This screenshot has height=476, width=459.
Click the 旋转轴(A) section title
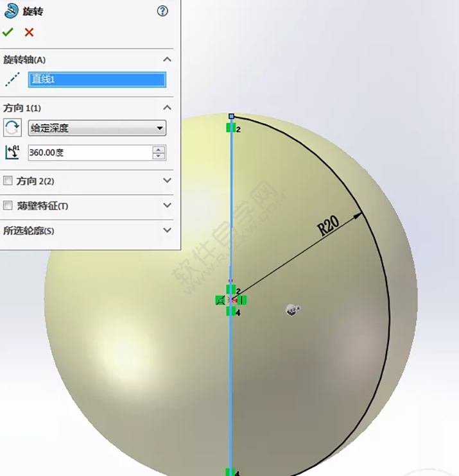coord(24,60)
